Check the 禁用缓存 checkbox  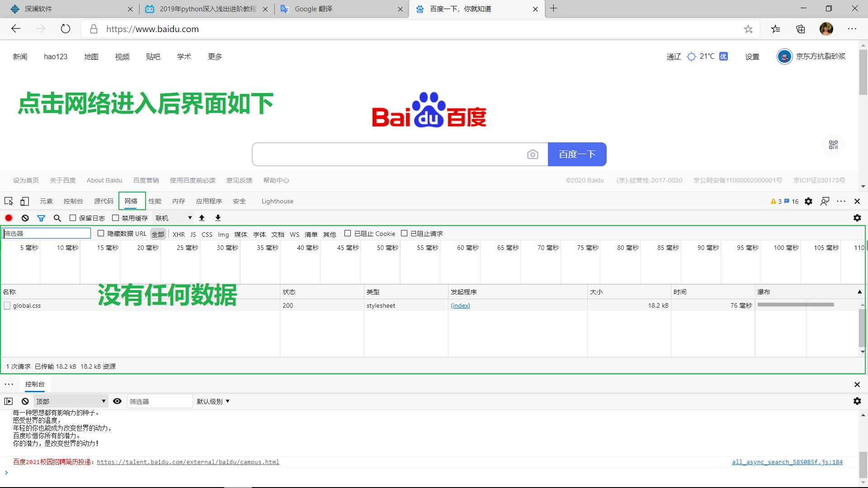116,218
